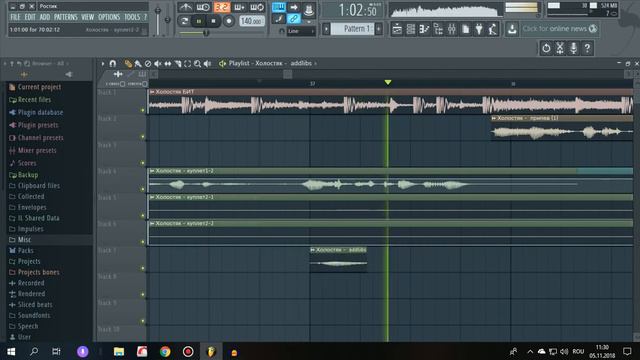640x360 pixels.
Task: Toggle the metronome button
Action: click(x=185, y=7)
